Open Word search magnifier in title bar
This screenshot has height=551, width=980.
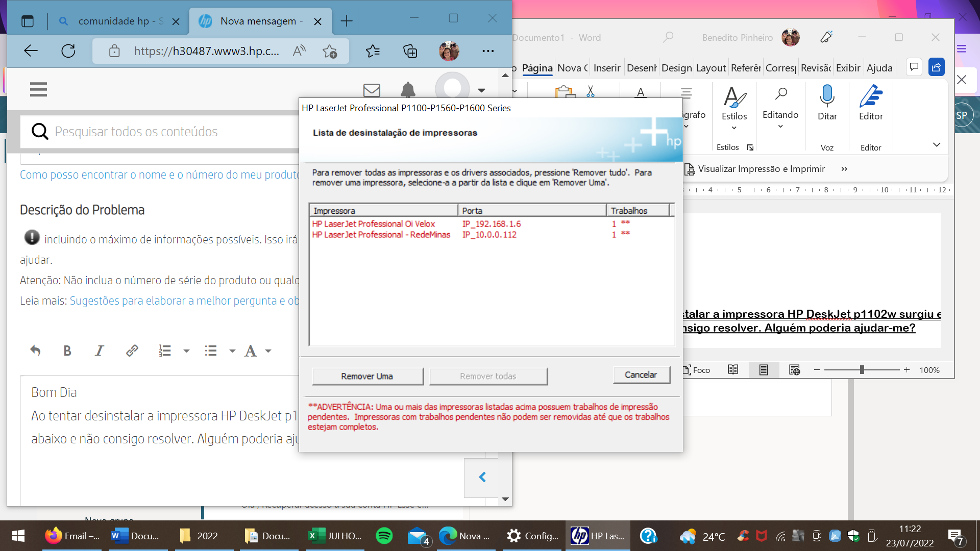tap(668, 37)
